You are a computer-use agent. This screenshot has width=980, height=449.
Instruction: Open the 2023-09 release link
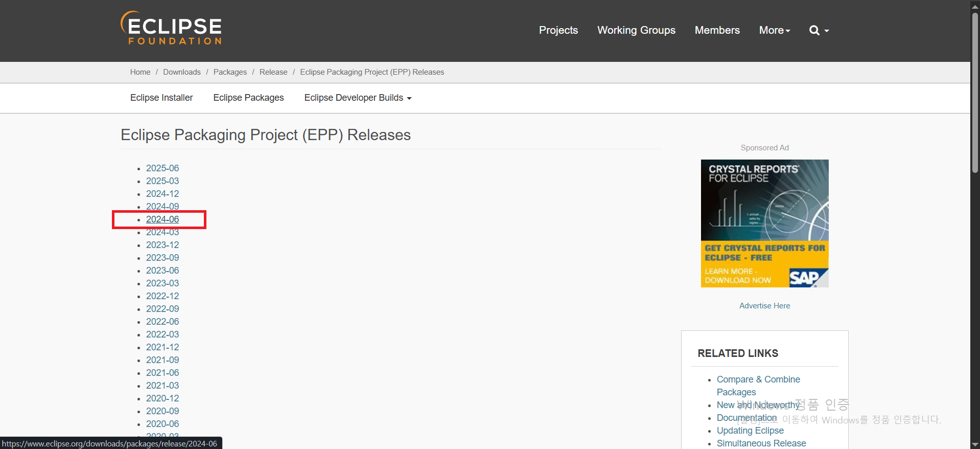point(162,258)
